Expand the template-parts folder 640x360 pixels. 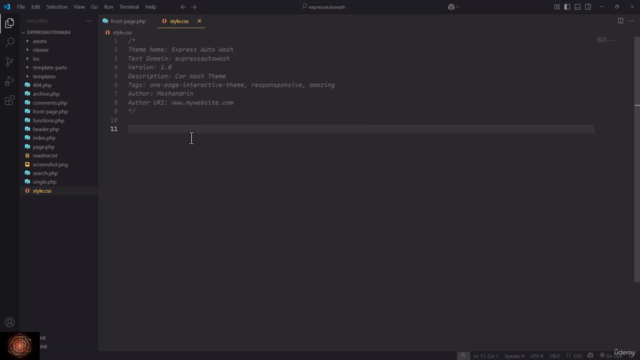tap(50, 68)
